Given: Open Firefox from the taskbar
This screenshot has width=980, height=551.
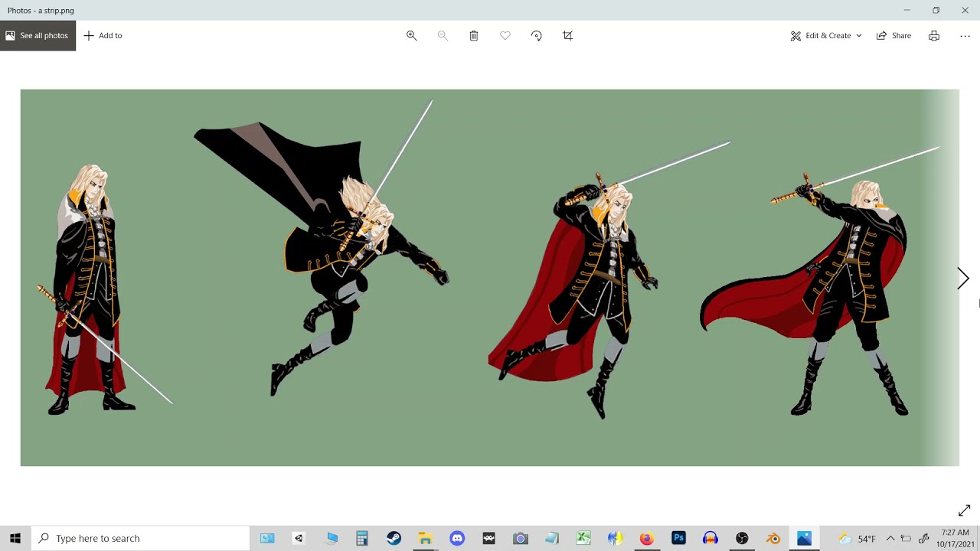Looking at the screenshot, I should (647, 538).
